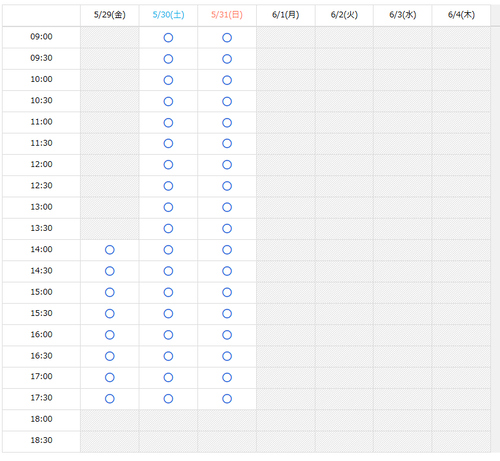This screenshot has height=461, width=500.
Task: Book the 15:00 circle under 5/31(日)
Action: coord(227,292)
